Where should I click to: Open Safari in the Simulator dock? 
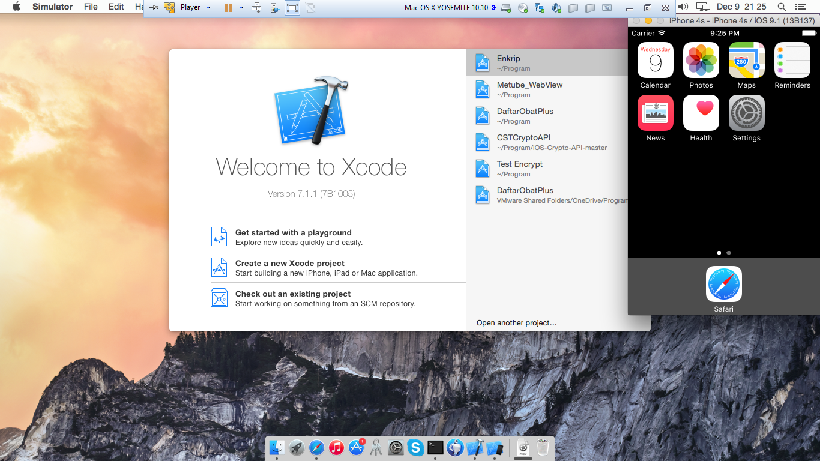pos(724,284)
